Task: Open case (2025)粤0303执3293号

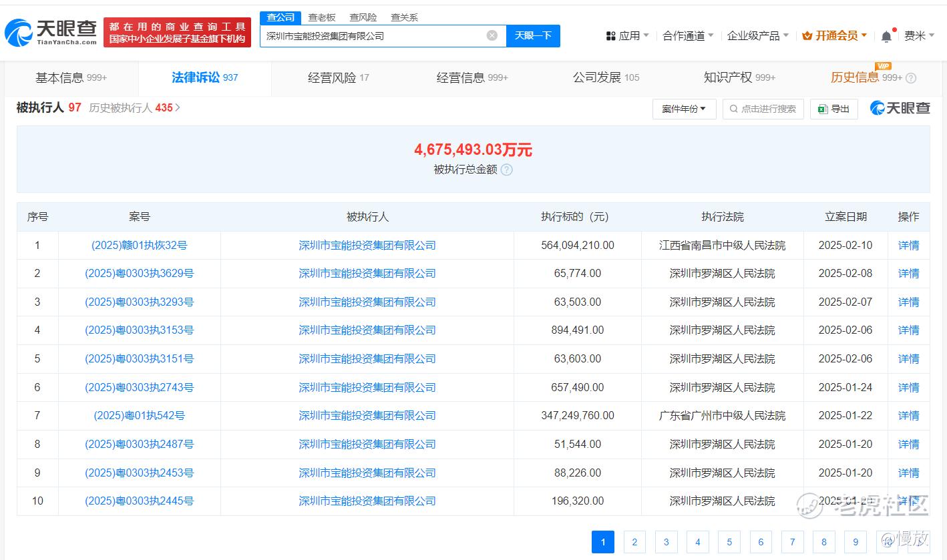Action: (x=139, y=302)
